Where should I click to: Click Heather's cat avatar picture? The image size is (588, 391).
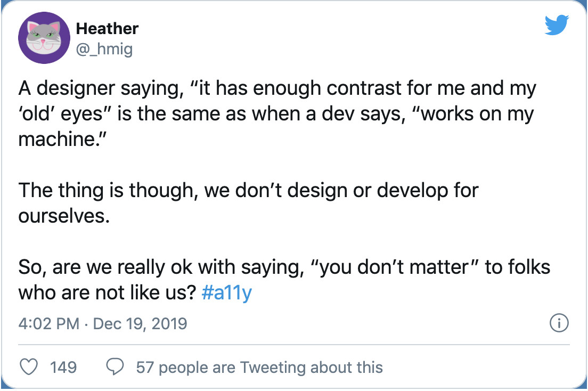pyautogui.click(x=44, y=38)
